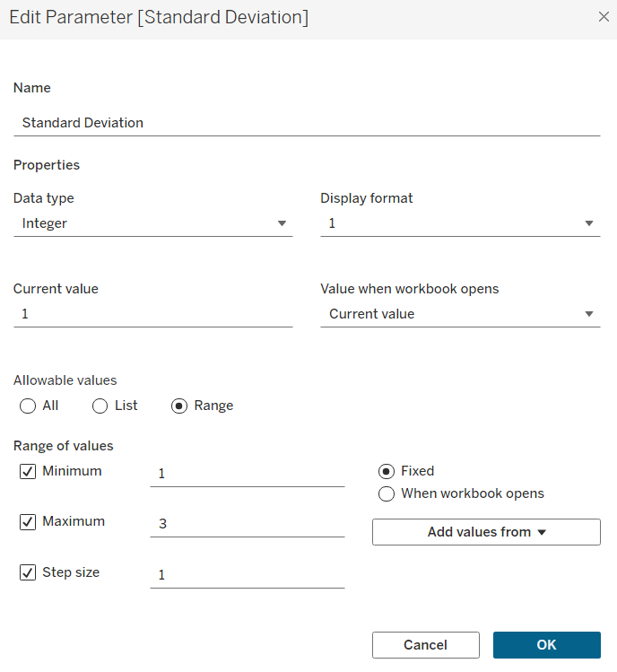617x672 pixels.
Task: Open the Add values from menu
Action: coord(486,532)
